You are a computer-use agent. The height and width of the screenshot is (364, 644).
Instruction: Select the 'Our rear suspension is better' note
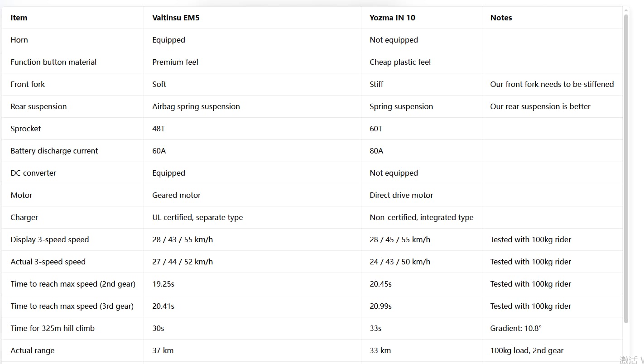(540, 106)
